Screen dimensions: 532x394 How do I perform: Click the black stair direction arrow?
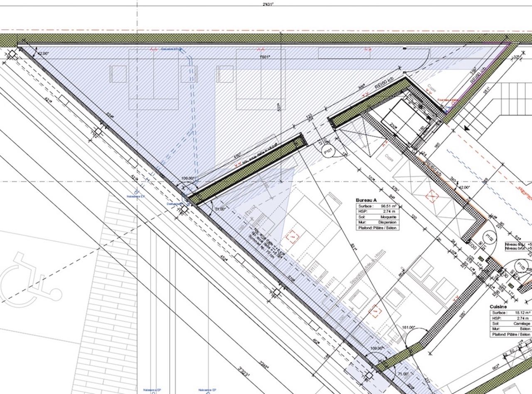point(466,128)
